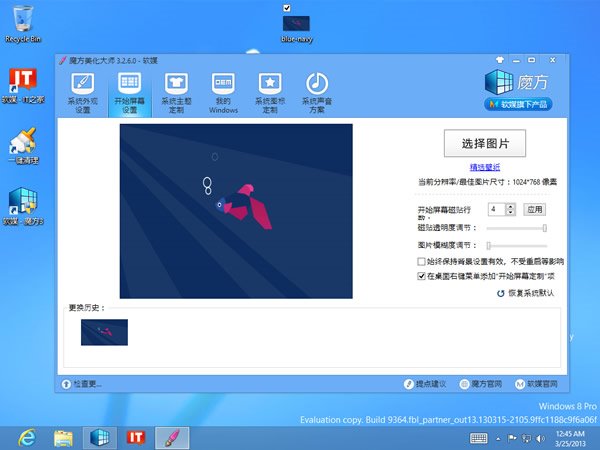The image size is (600, 450).
Task: Open 系统主题定制 section
Action: coord(176,93)
